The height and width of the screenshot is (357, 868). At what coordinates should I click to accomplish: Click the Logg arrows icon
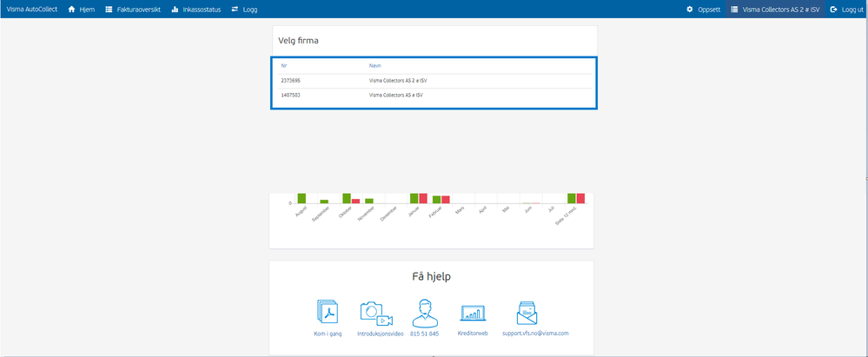click(235, 10)
